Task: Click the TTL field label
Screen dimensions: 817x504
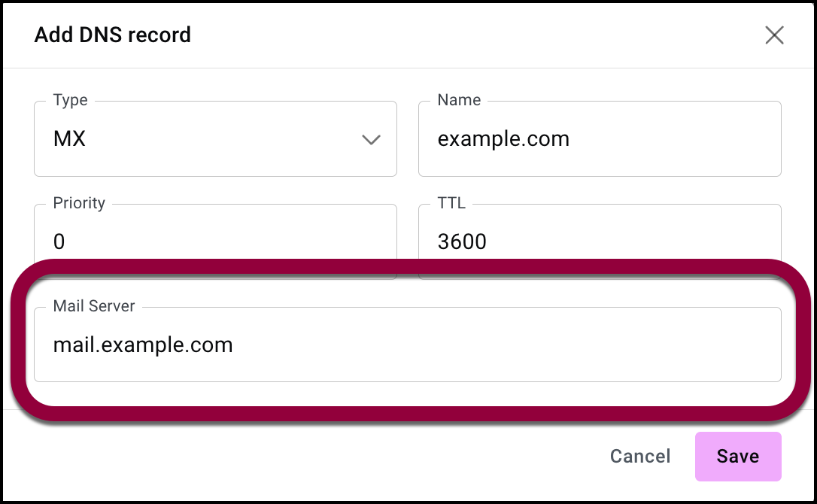Action: coord(451,203)
